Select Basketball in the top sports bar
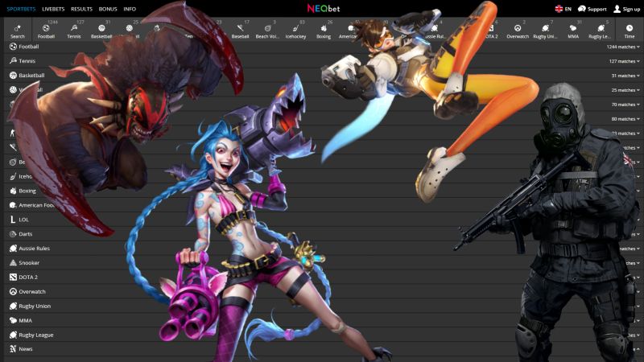 101,31
